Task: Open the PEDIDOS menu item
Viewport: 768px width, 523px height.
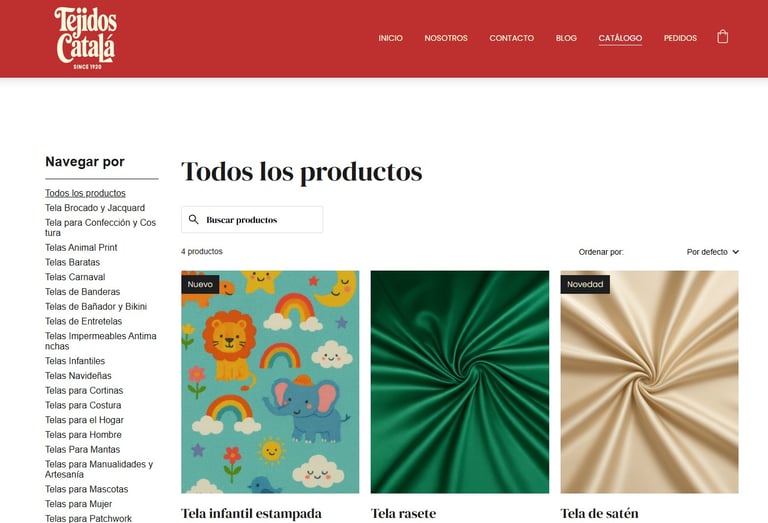Action: [680, 38]
